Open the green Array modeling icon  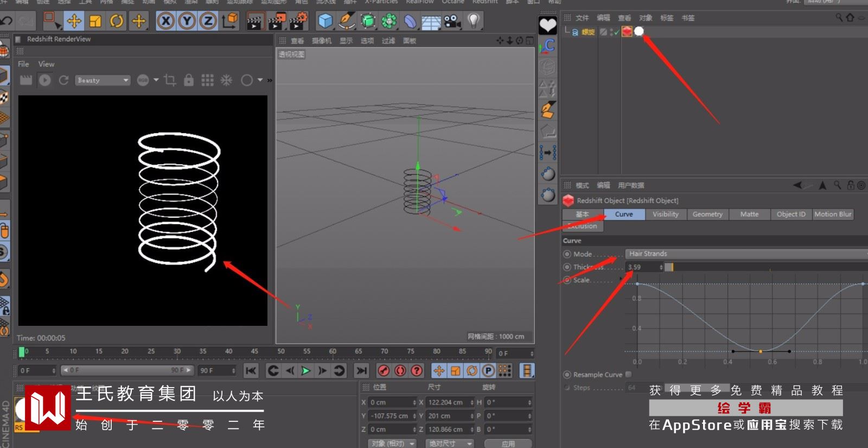click(x=389, y=21)
